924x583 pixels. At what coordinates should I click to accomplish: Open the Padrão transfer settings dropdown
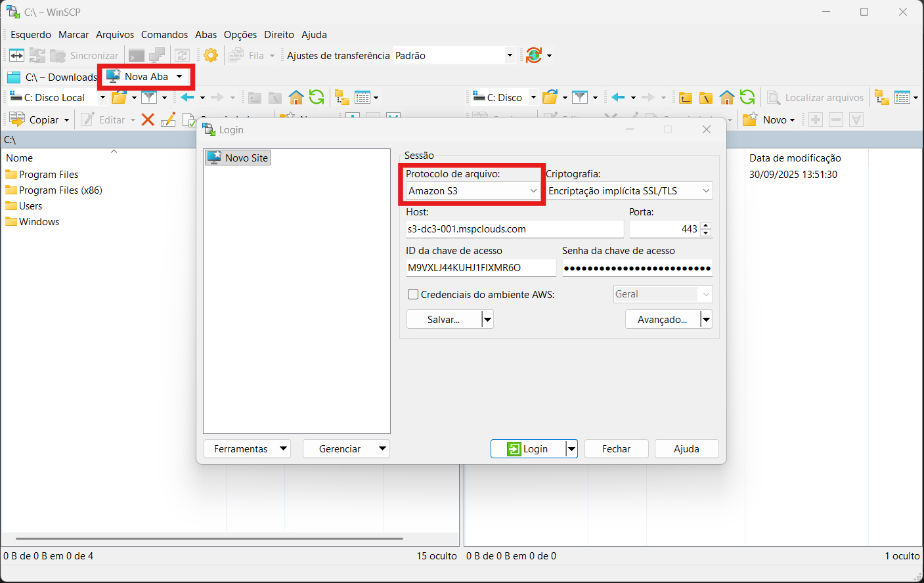(x=509, y=56)
